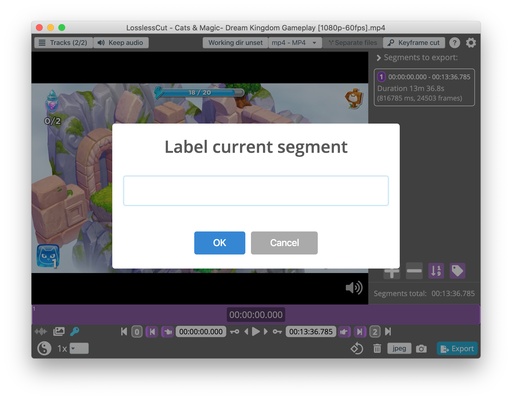The image size is (512, 400).
Task: Collapse the Segments to export panel
Action: (379, 58)
